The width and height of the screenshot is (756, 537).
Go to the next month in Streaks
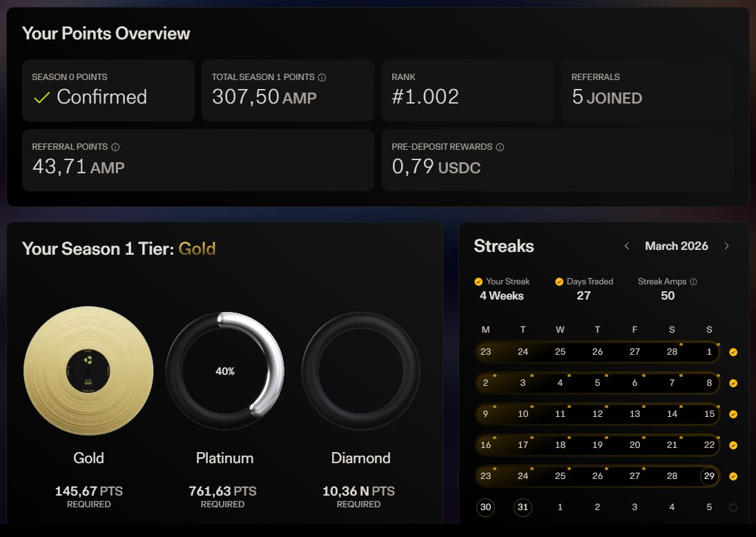[x=726, y=246]
